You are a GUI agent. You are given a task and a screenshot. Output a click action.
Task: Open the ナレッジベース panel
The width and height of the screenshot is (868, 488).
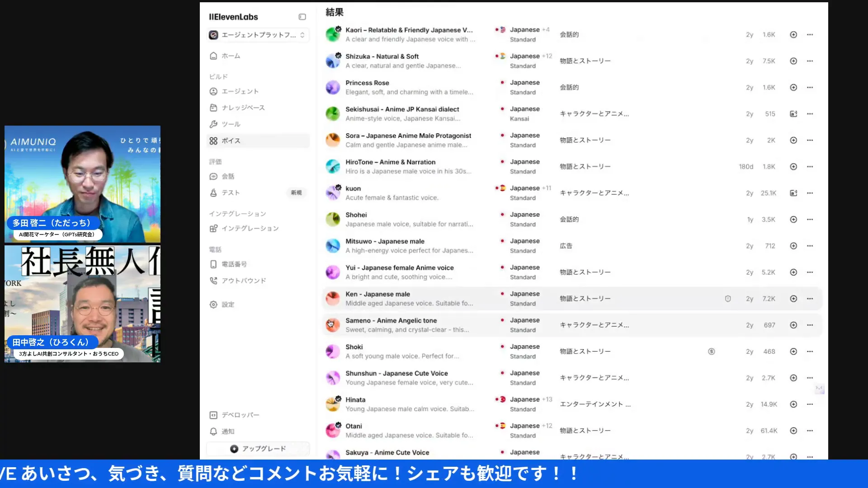click(x=245, y=108)
